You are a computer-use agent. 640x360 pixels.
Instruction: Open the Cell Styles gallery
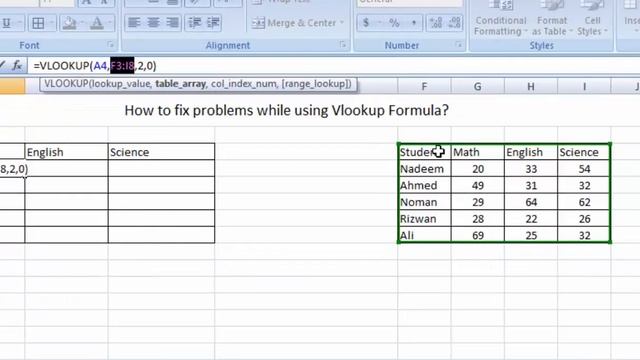pos(592,18)
